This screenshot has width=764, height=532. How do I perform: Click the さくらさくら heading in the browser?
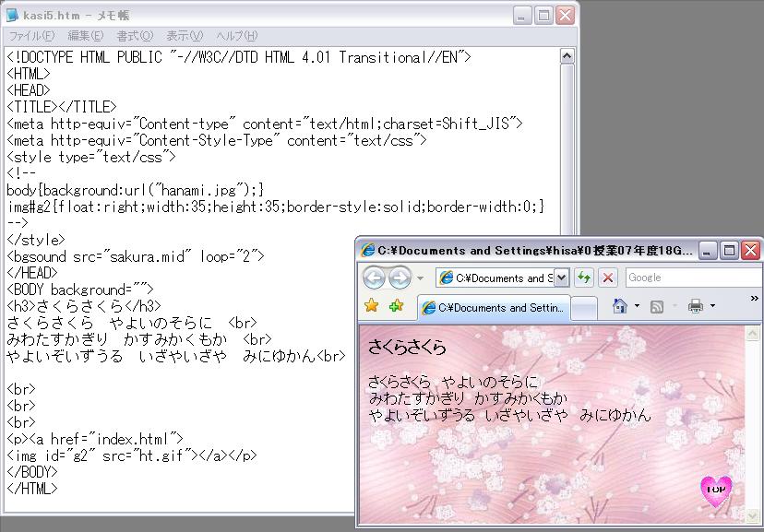point(407,347)
